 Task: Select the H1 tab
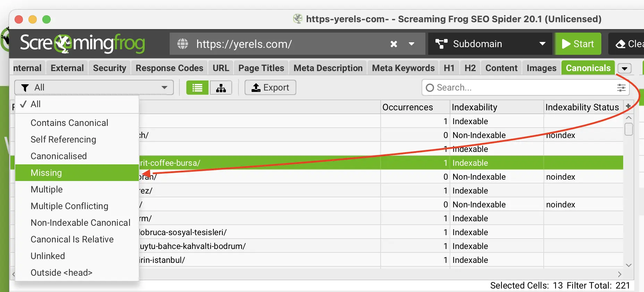449,68
